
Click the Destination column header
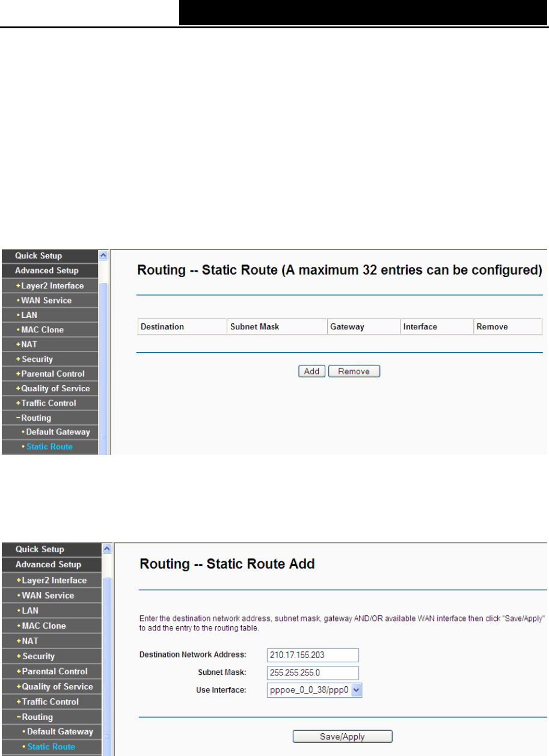[x=182, y=327]
